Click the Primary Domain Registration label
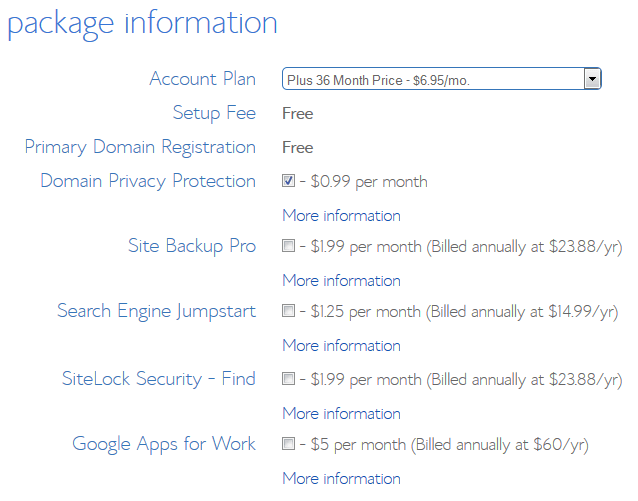 pyautogui.click(x=140, y=147)
